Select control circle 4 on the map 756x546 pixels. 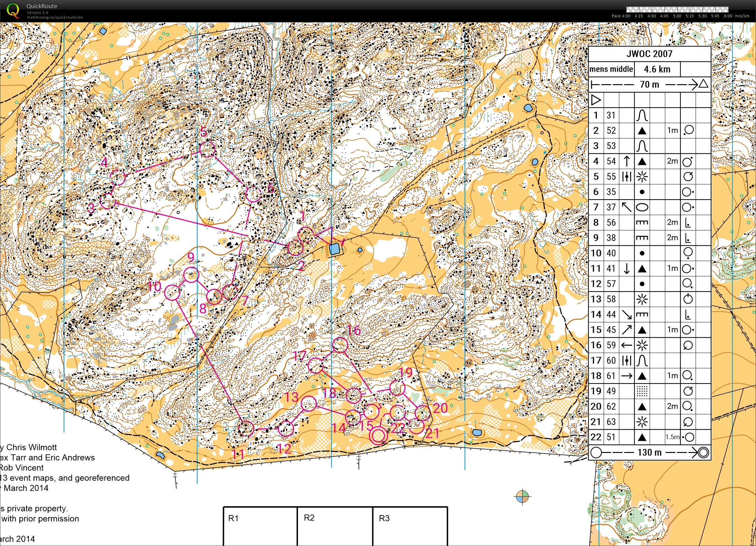coord(117,177)
